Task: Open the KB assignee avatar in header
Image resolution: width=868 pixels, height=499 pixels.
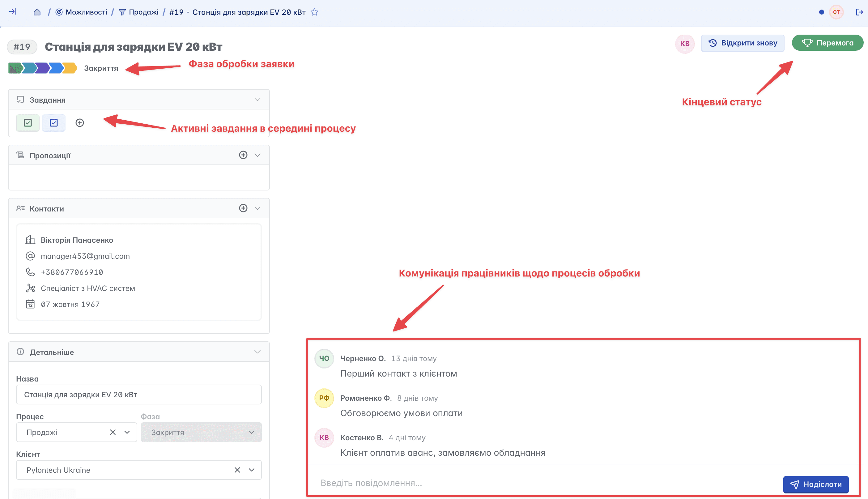Action: [x=684, y=44]
